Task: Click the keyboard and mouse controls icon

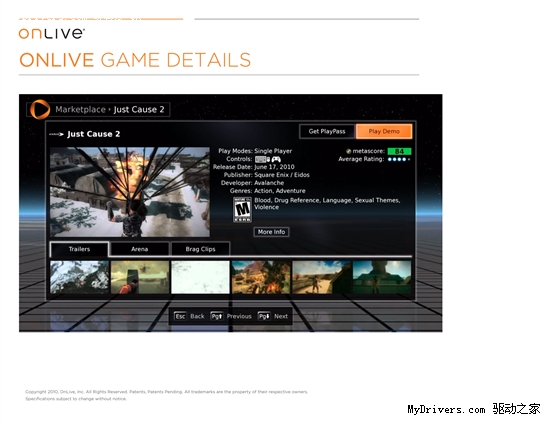Action: click(262, 160)
